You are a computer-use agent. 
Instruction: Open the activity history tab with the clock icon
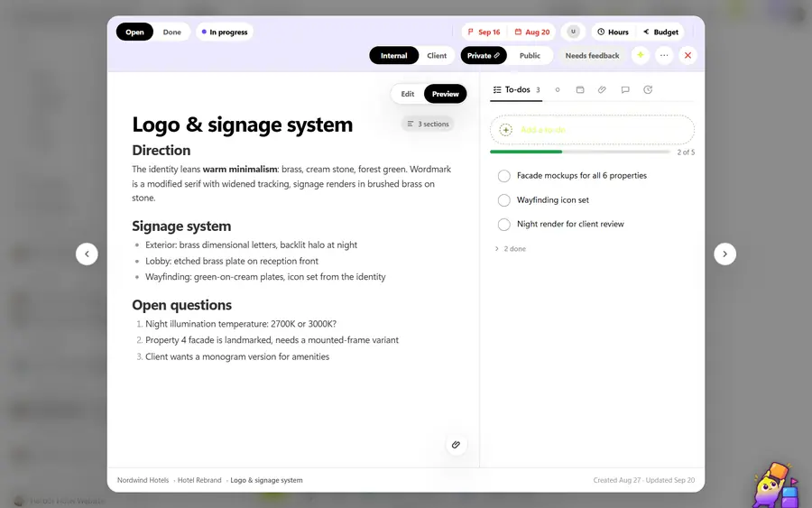click(x=648, y=89)
